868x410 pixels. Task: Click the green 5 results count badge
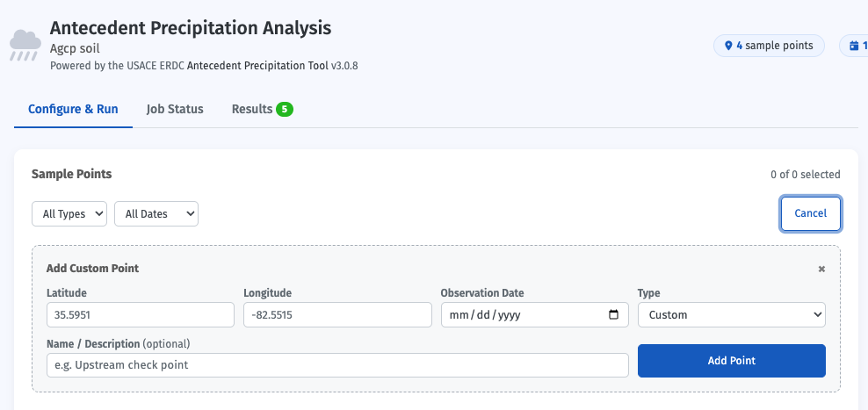(x=285, y=110)
